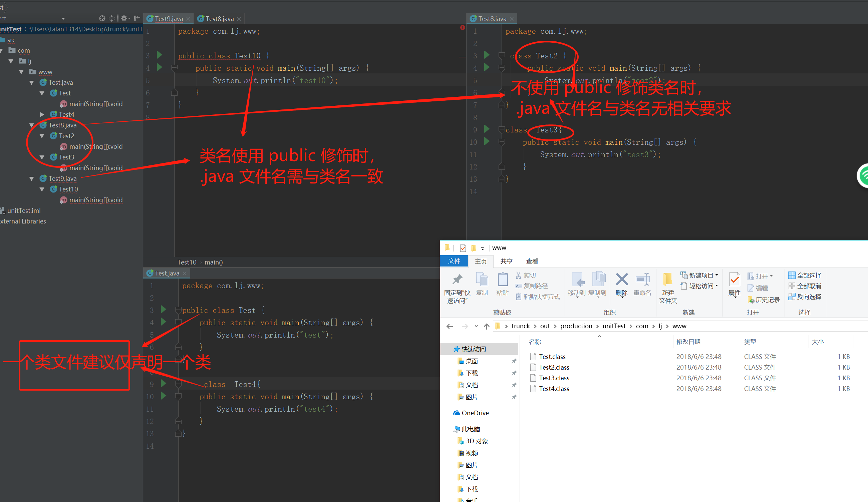
Task: Select Test4.class file in Explorer
Action: [554, 389]
